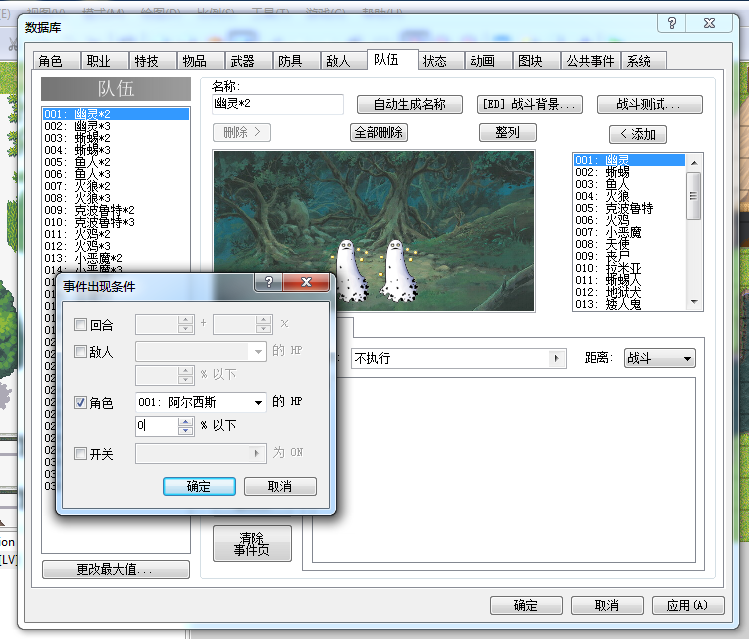
Task: Click the left ghost enemy in battle preview
Action: (352, 271)
